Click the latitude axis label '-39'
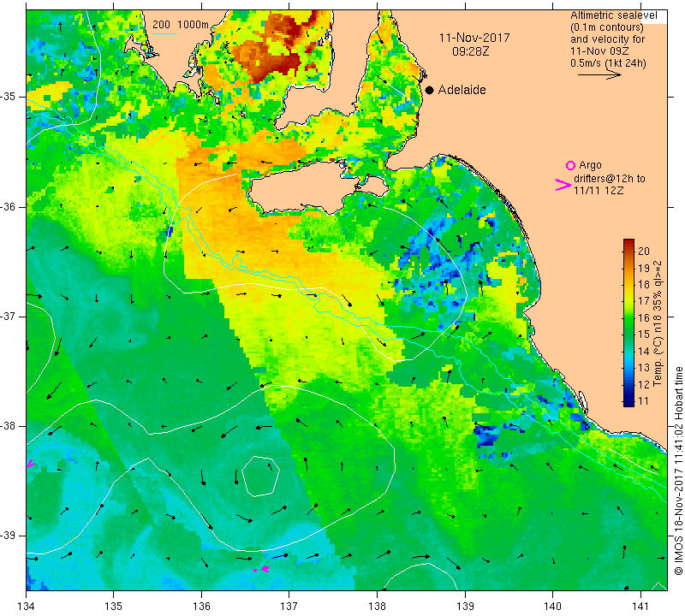Viewport: 685px width, 616px height. [x=8, y=536]
